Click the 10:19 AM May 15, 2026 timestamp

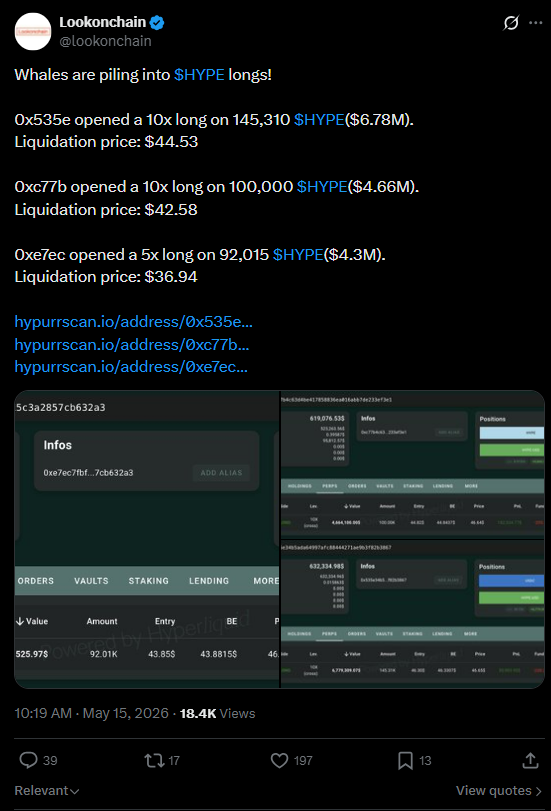click(x=92, y=713)
